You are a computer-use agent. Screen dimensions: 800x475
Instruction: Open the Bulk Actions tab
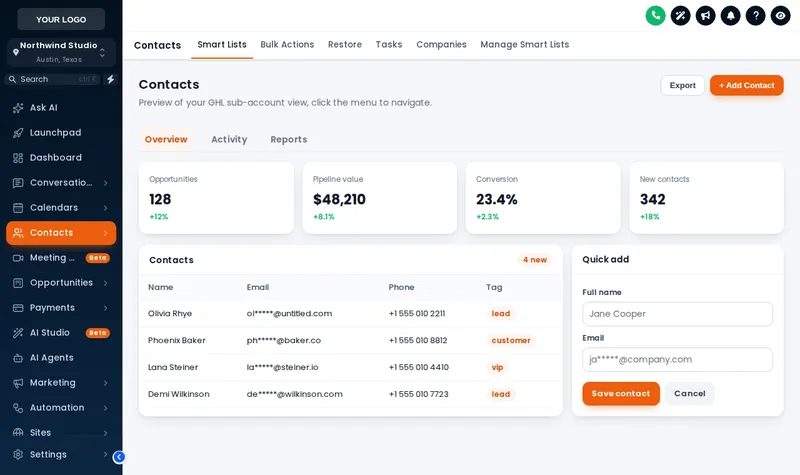[287, 45]
